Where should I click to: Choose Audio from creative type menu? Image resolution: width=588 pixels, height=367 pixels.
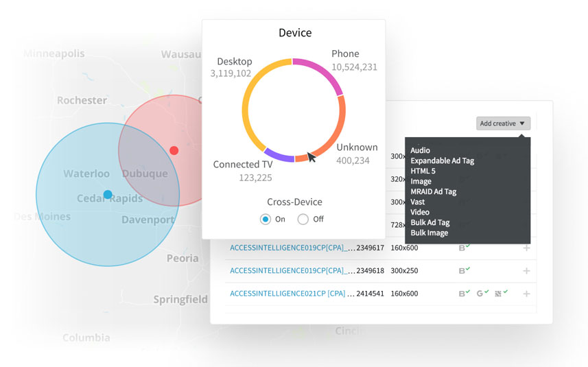(x=420, y=150)
